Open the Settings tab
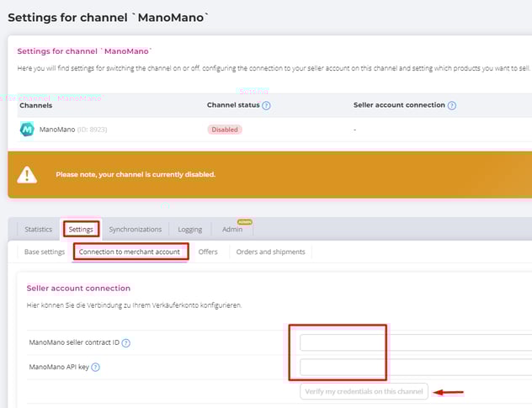Viewport: 532px width, 408px height. coord(81,230)
